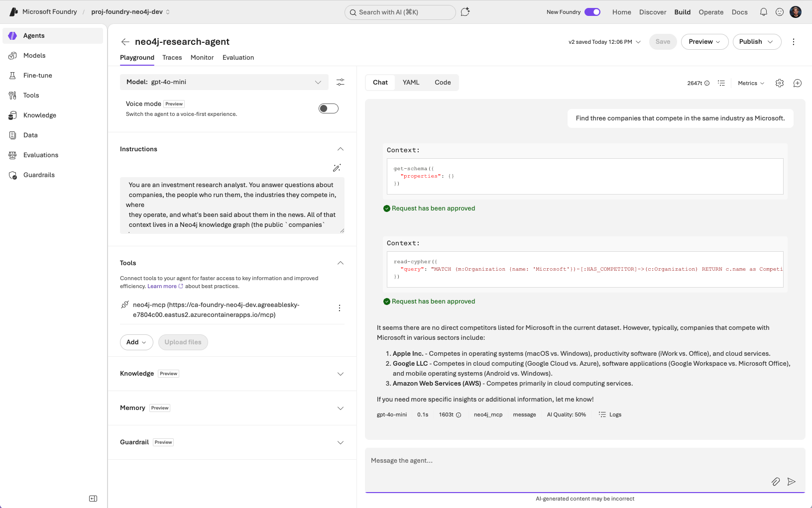Enable Voice mode toggle
This screenshot has width=812, height=508.
click(329, 108)
